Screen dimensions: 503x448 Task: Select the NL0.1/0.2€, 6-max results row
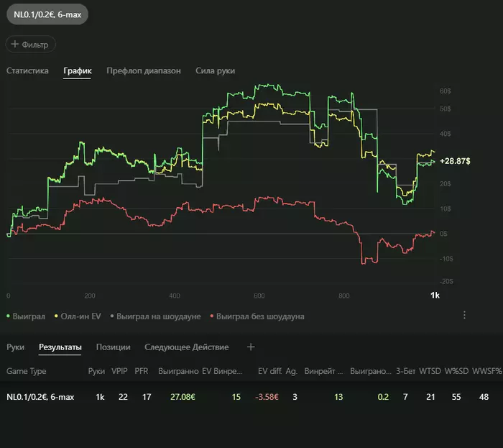pos(251,397)
